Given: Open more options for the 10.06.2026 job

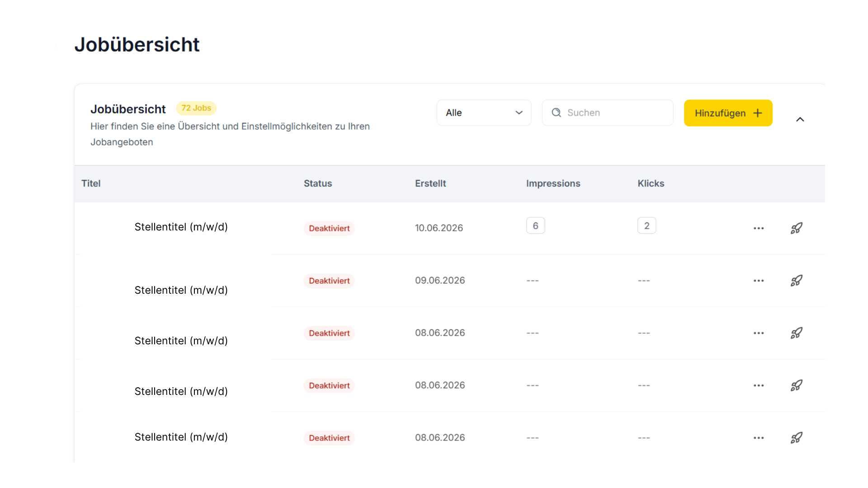Looking at the screenshot, I should point(759,228).
